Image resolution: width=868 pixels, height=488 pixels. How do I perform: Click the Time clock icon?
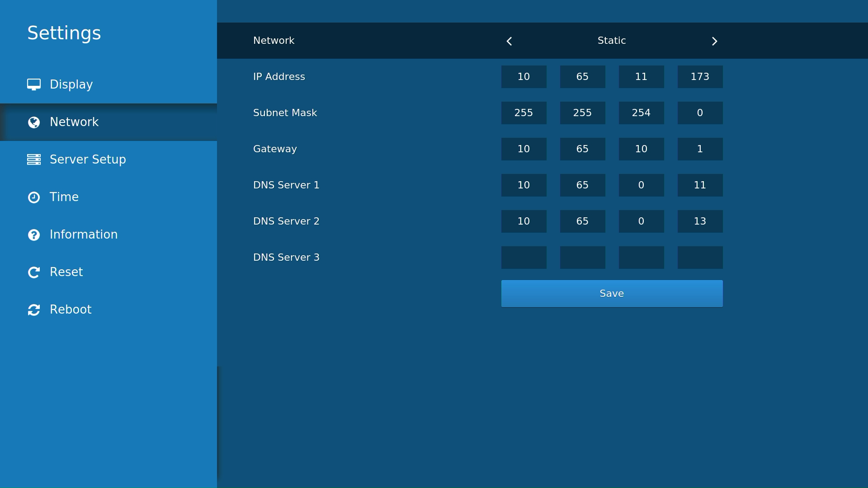pos(35,197)
